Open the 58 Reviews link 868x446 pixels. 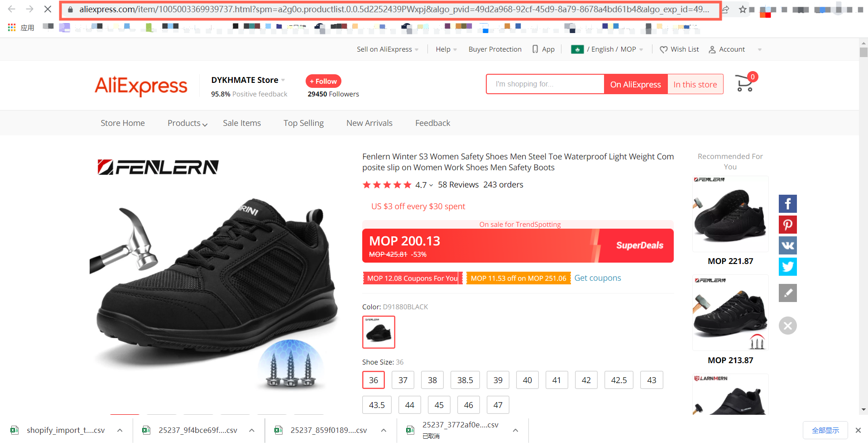point(458,185)
